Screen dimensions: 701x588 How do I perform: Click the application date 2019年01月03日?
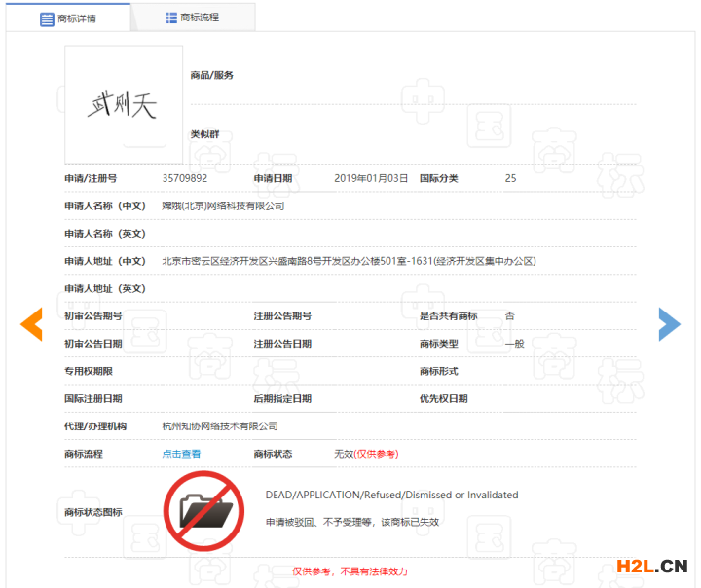(x=371, y=179)
